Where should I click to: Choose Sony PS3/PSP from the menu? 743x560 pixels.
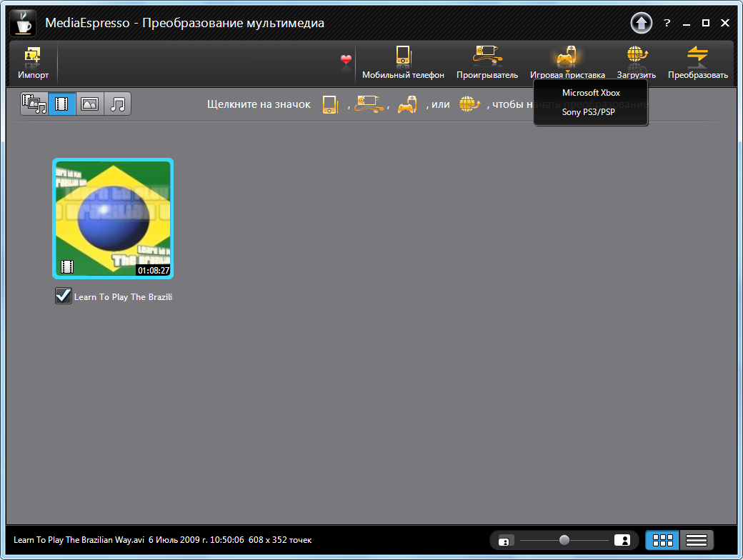pyautogui.click(x=590, y=112)
